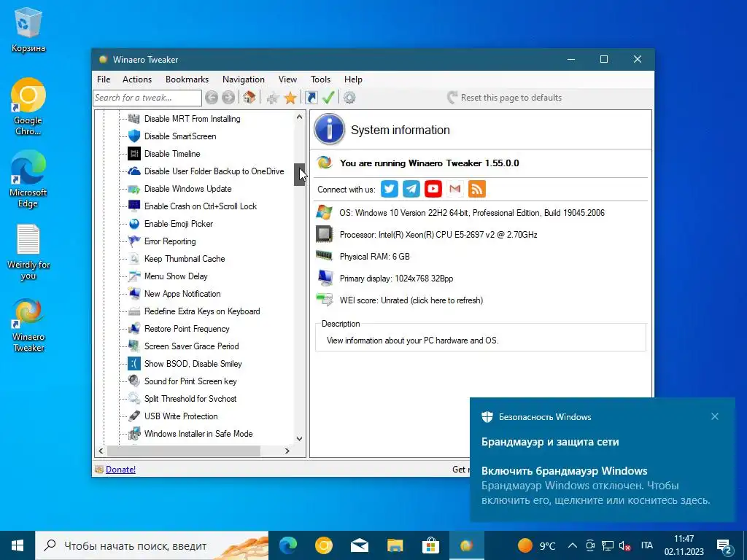Show hidden tray icons chevron
The image size is (747, 560).
tap(573, 545)
